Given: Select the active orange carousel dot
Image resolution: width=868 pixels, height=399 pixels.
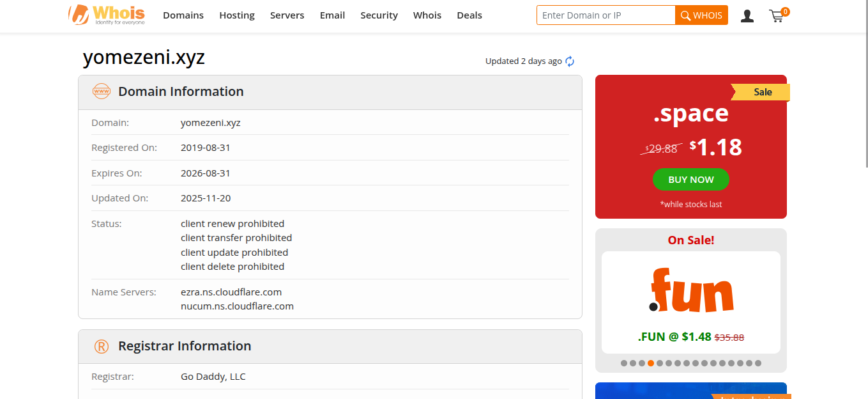Looking at the screenshot, I should [651, 363].
